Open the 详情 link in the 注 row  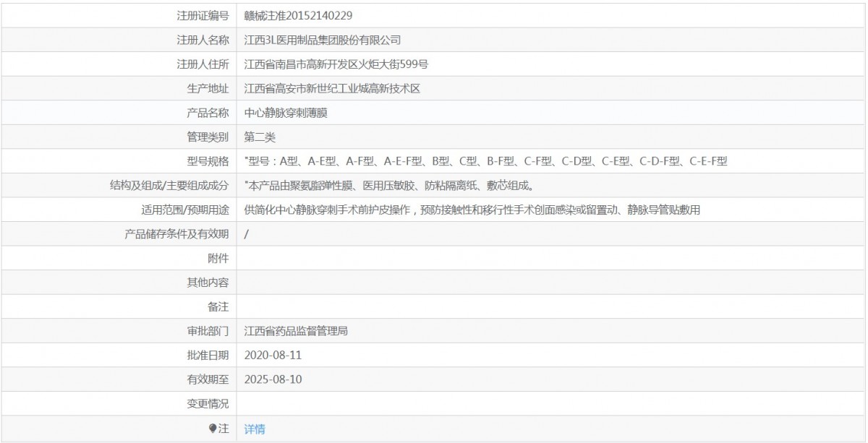click(x=255, y=429)
